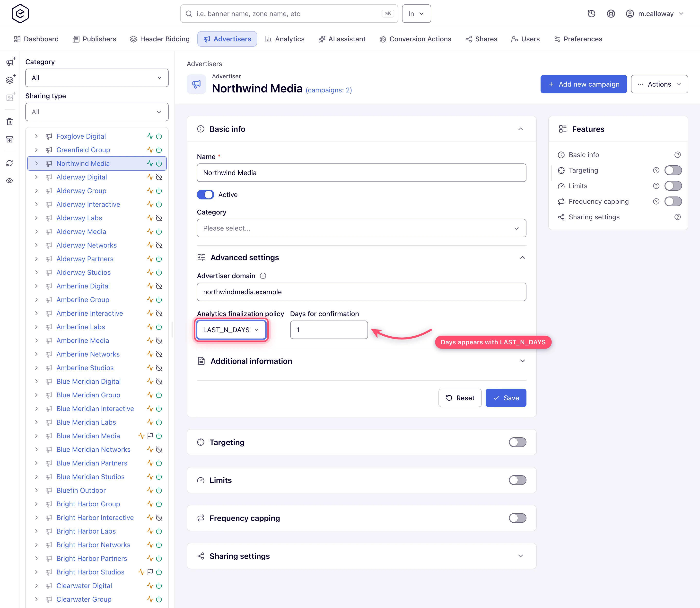
Task: Click the power-off icon for Alderway Digital
Action: coord(159,177)
